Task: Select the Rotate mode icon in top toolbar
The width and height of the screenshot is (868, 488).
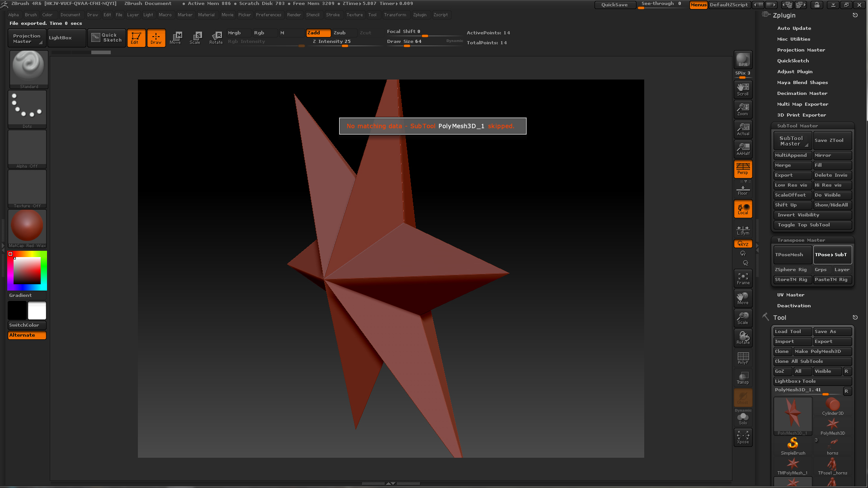Action: click(x=216, y=38)
